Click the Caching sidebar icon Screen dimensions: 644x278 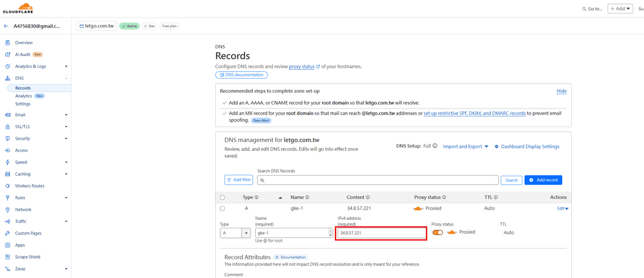[7, 174]
